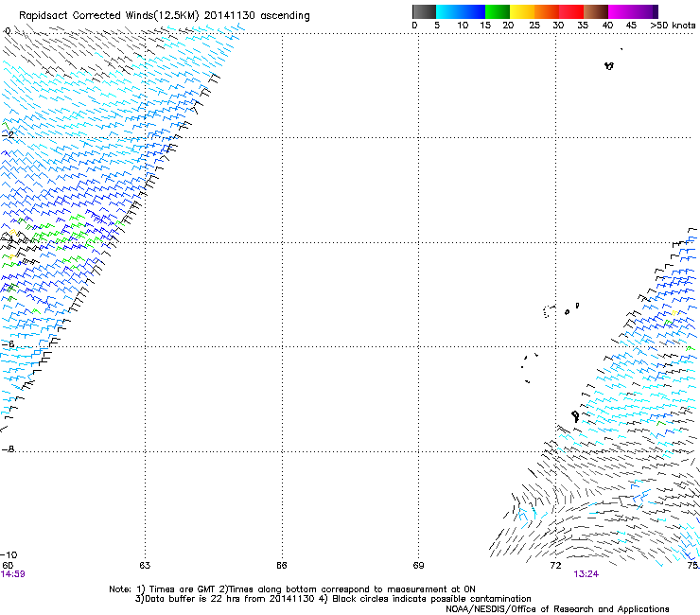Click the '>50 knots' legend label
Screen dimensions: 700x615
point(673,26)
